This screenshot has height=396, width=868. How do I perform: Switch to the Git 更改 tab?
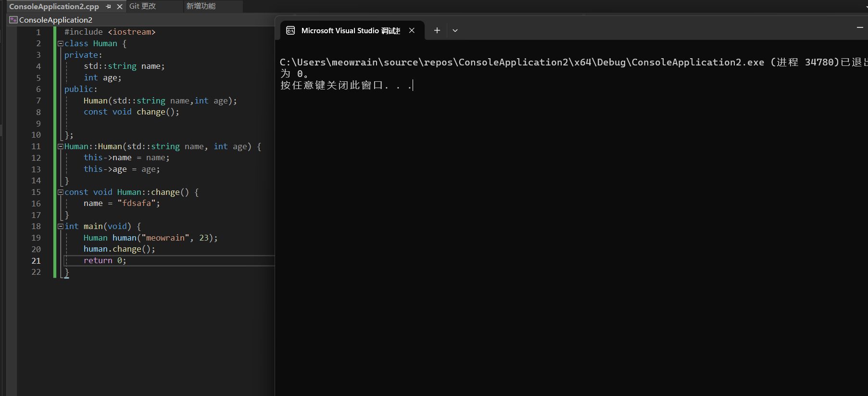[x=143, y=6]
